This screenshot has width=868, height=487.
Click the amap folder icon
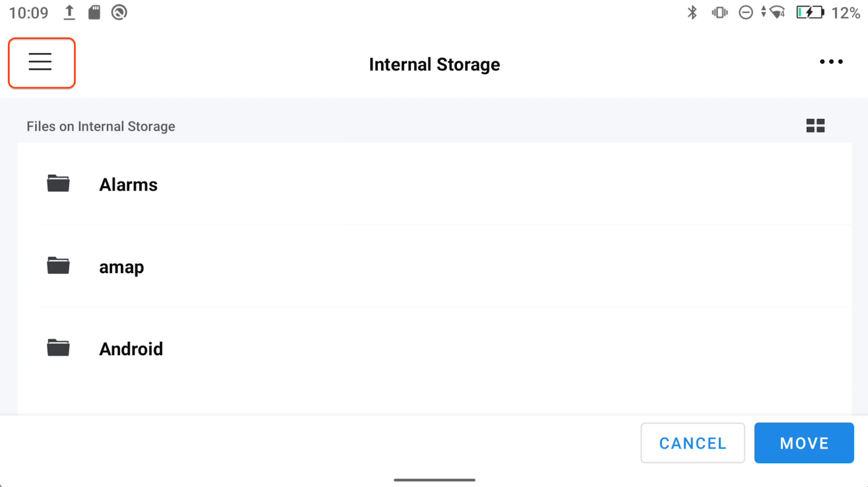tap(58, 266)
